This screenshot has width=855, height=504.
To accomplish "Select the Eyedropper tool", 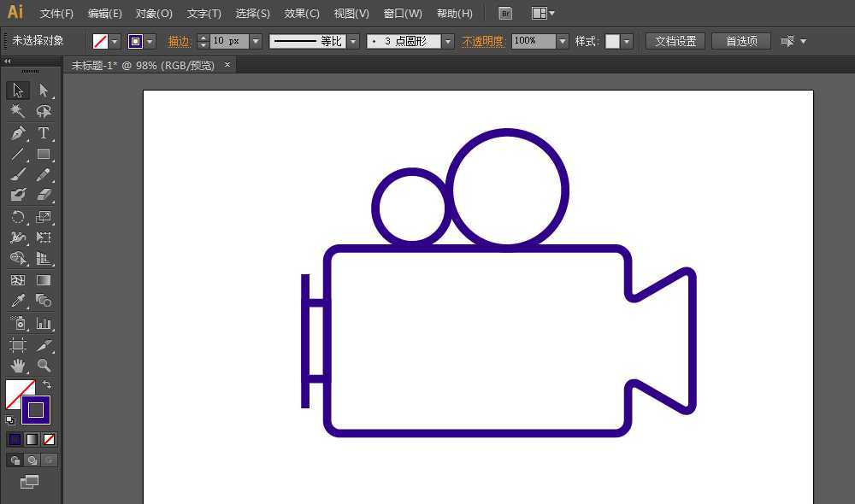I will [x=18, y=301].
